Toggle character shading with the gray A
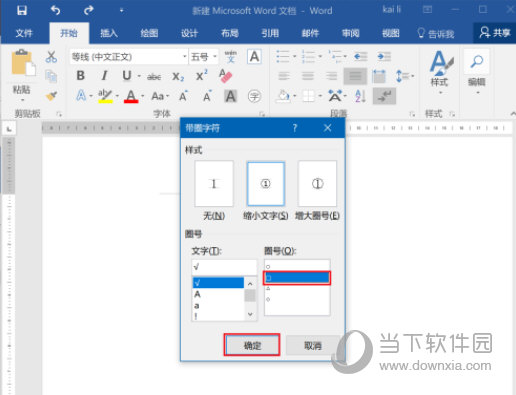This screenshot has width=516, height=395. (x=231, y=96)
